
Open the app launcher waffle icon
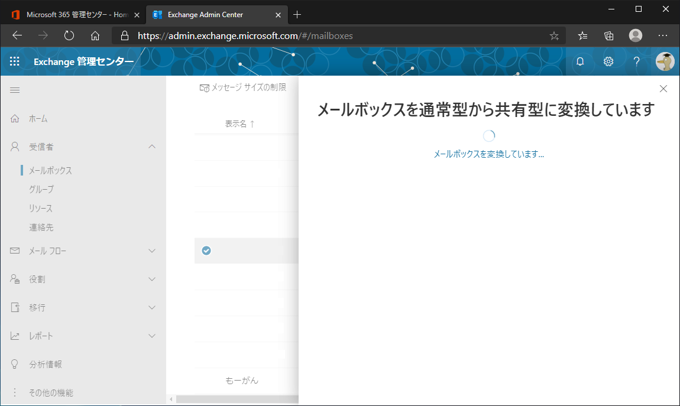(x=14, y=61)
